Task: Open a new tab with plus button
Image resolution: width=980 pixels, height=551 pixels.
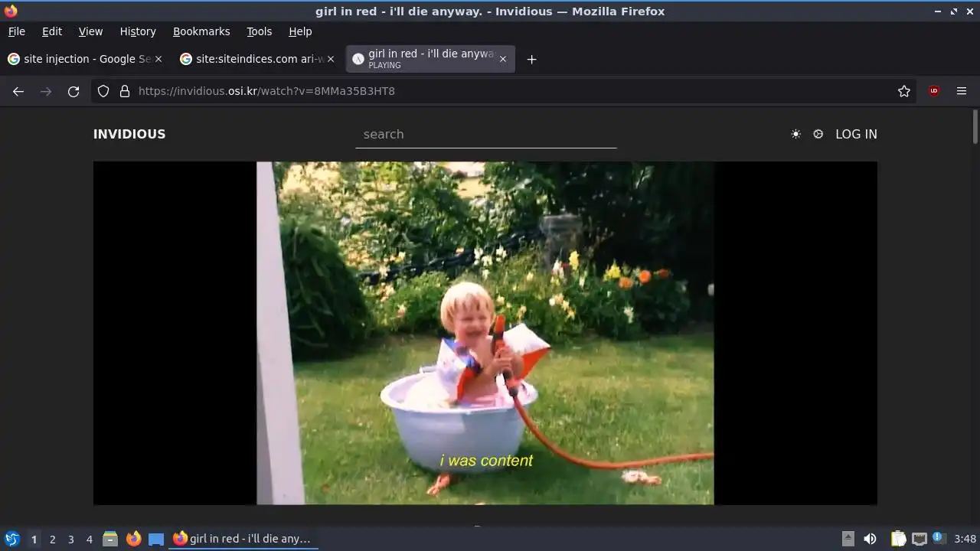Action: pyautogui.click(x=531, y=59)
